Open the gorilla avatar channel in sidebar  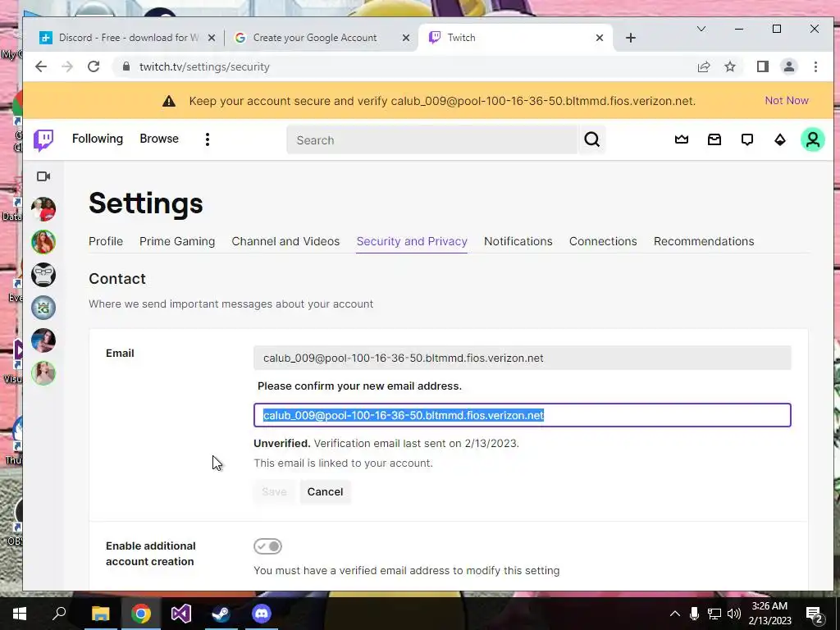click(43, 275)
